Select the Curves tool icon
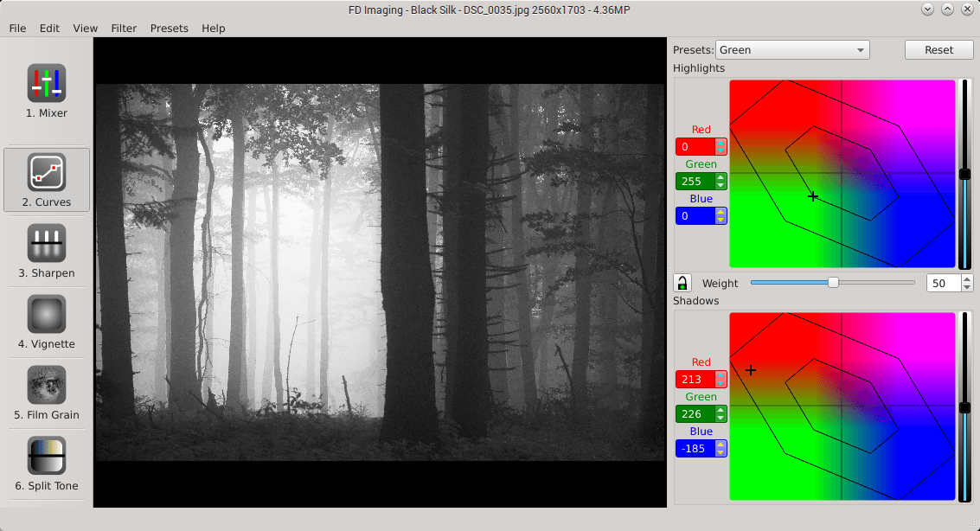This screenshot has width=980, height=531. coord(46,172)
